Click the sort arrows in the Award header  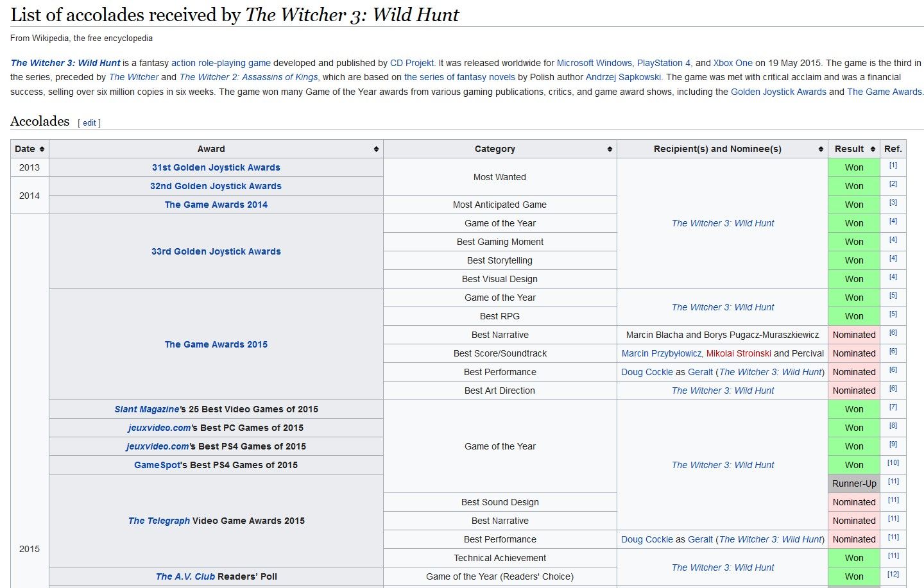[376, 149]
